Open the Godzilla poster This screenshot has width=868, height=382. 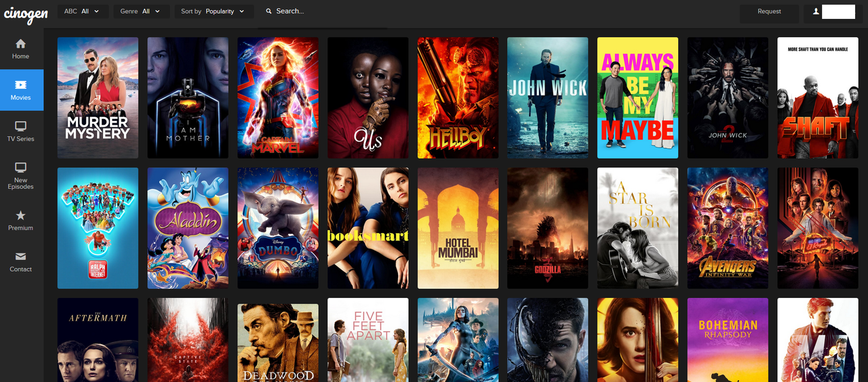(x=548, y=228)
